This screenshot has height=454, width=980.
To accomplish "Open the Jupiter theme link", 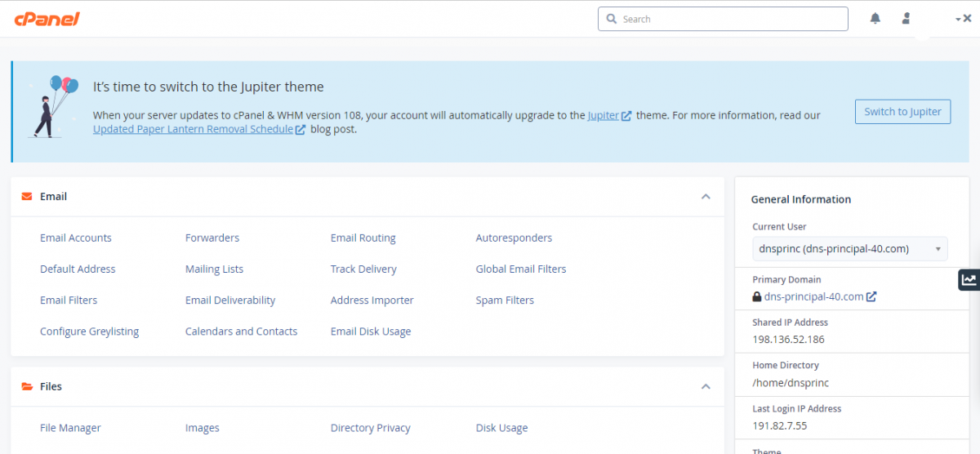I will click(x=603, y=115).
